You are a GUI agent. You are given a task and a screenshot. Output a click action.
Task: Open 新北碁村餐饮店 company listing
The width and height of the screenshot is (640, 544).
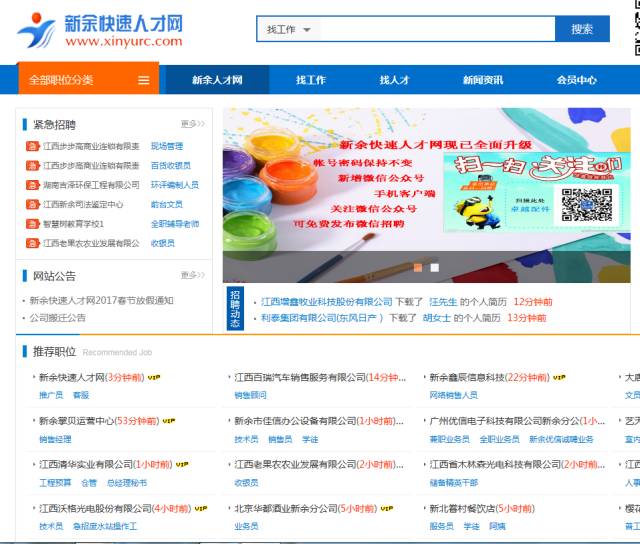point(462,508)
